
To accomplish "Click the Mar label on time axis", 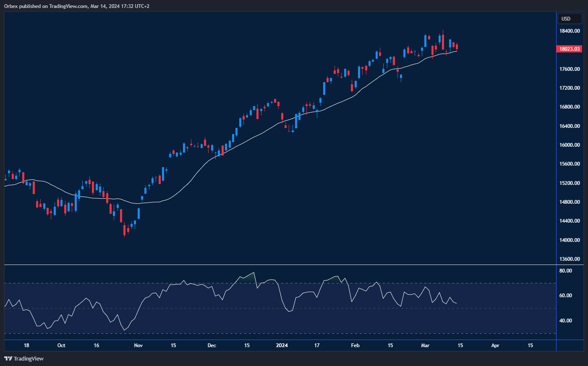I will point(425,345).
